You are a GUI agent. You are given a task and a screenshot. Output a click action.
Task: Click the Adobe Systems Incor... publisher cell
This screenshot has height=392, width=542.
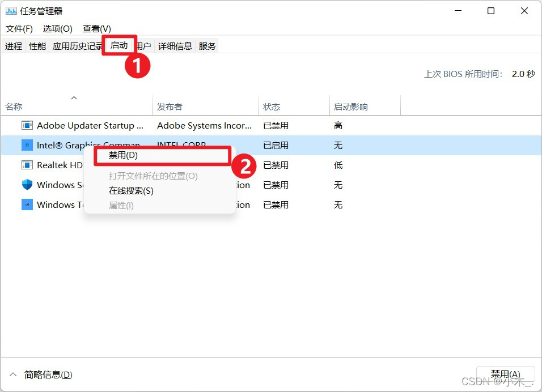click(204, 125)
